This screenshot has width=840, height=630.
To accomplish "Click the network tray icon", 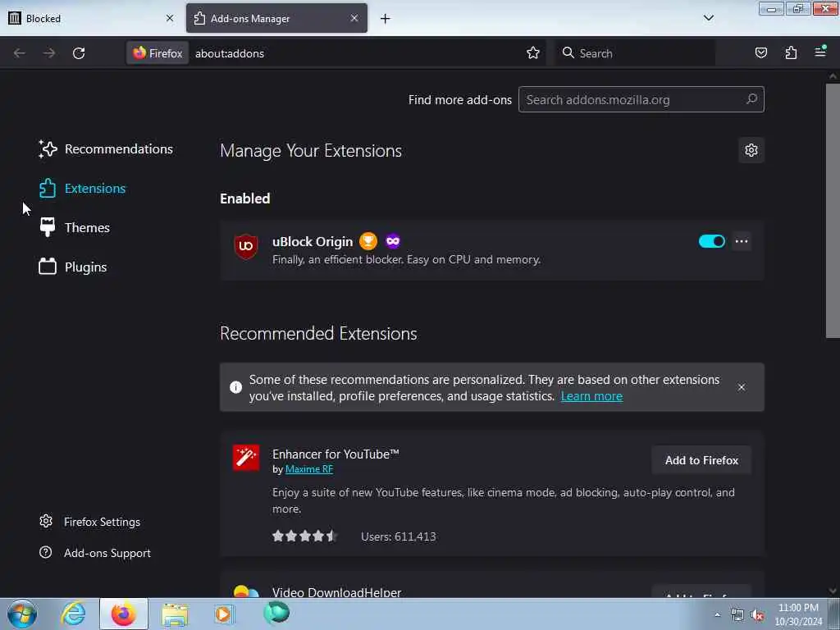I will [x=737, y=615].
